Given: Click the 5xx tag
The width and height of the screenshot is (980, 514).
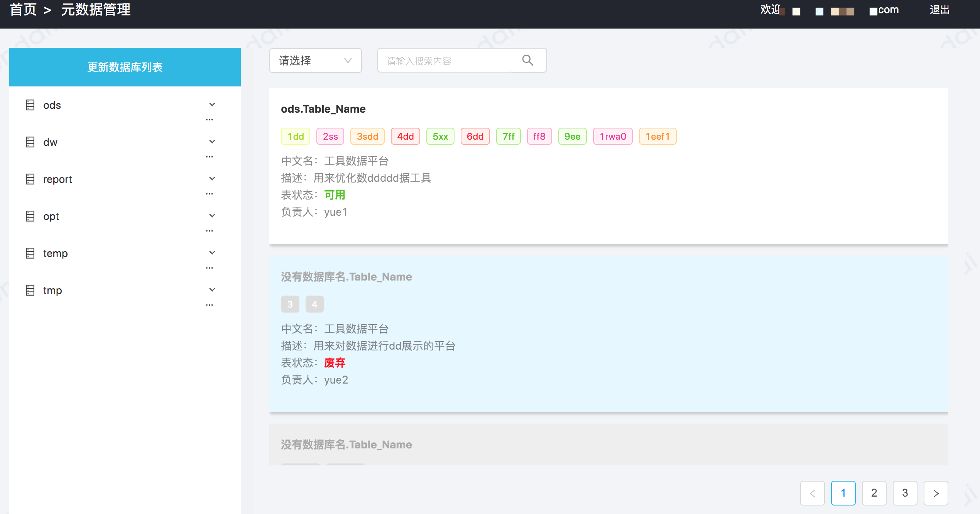Looking at the screenshot, I should (x=440, y=136).
